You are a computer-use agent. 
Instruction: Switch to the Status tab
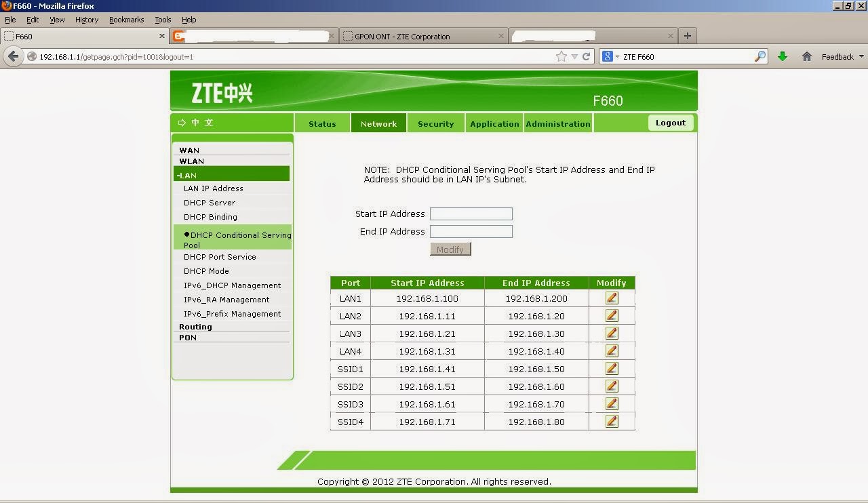322,123
